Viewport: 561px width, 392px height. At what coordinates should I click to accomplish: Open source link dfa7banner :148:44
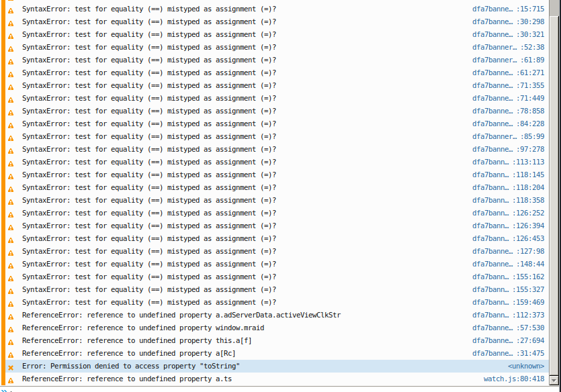[508, 264]
